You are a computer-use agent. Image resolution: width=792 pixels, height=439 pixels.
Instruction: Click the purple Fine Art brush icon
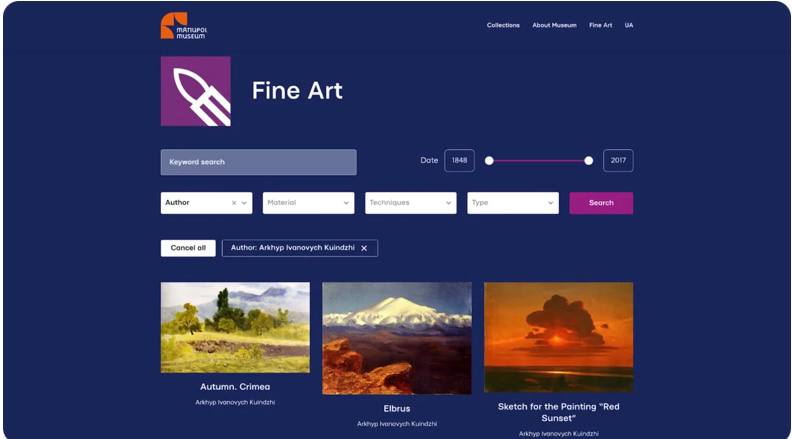[195, 91]
